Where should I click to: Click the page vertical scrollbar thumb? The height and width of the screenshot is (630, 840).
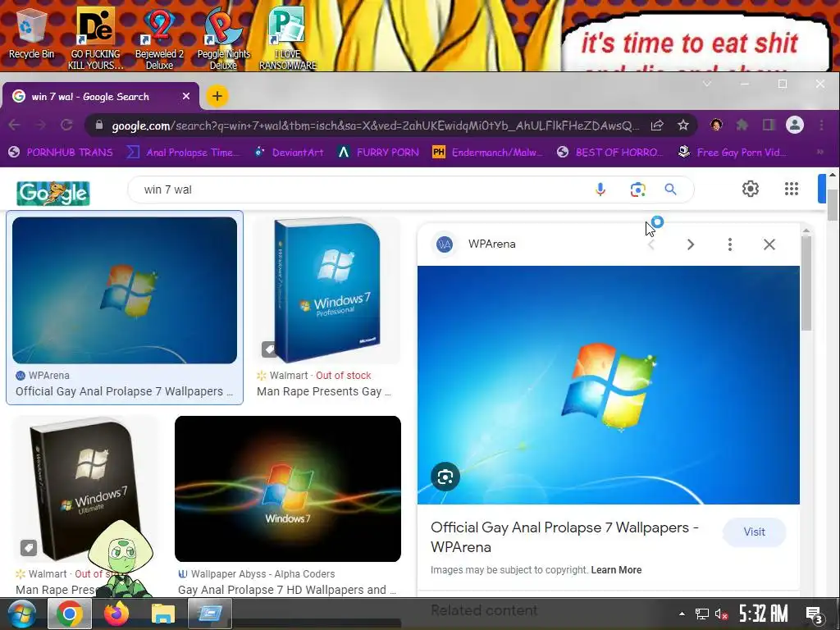(x=832, y=204)
